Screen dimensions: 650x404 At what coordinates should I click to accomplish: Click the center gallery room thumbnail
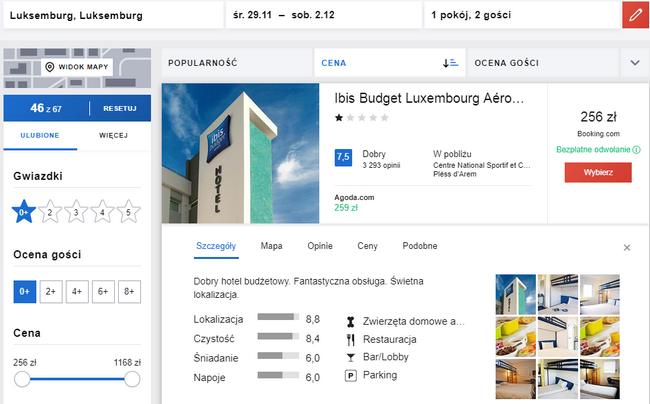pyautogui.click(x=558, y=337)
